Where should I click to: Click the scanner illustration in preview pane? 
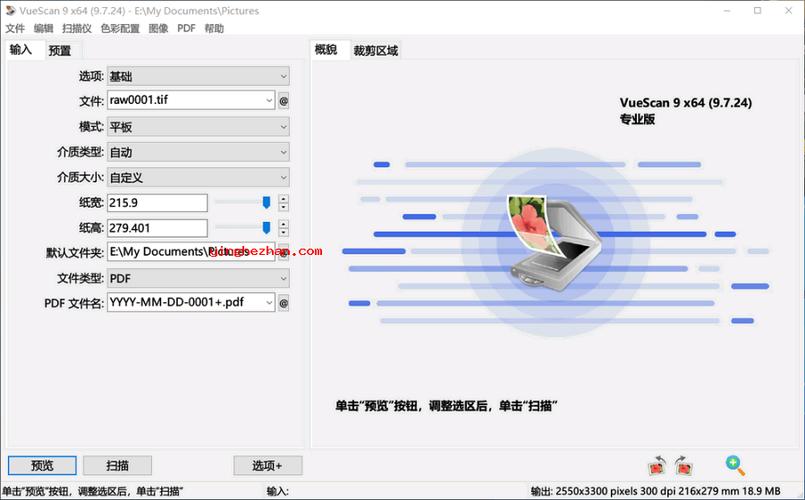[x=553, y=242]
